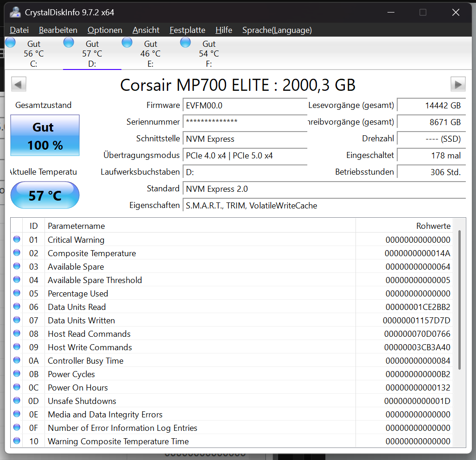Open the Bearbeiten menu
Viewport: 476px width, 460px height.
coord(58,30)
